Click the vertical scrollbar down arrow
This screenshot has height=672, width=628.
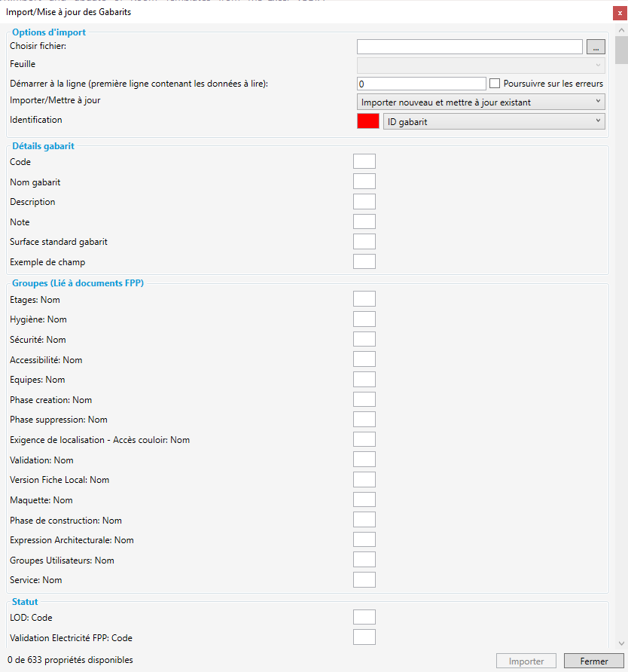[x=621, y=643]
